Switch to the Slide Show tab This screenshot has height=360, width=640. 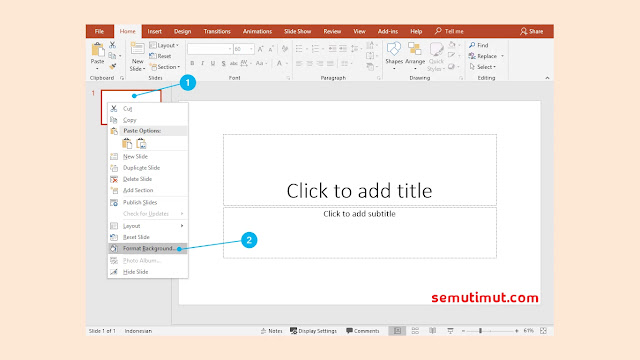298,31
